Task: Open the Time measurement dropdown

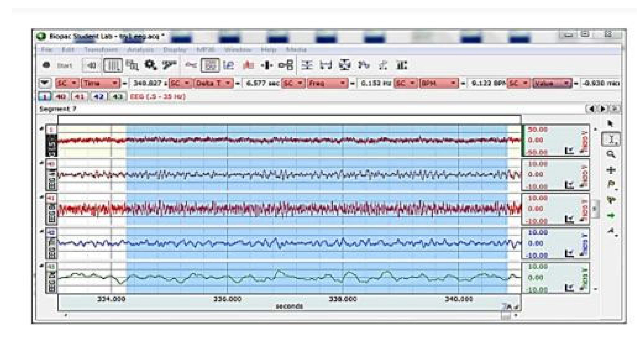Action: point(101,83)
